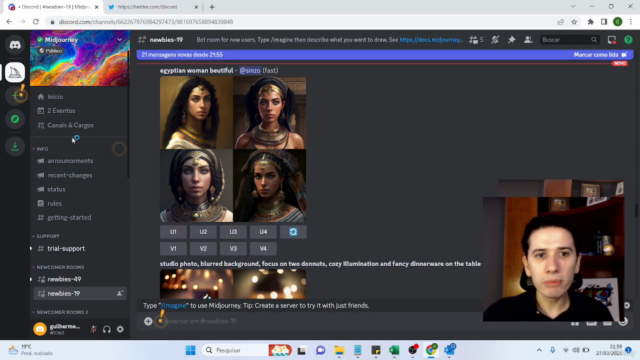Open Chrome extensions puzzle icon

590,22
